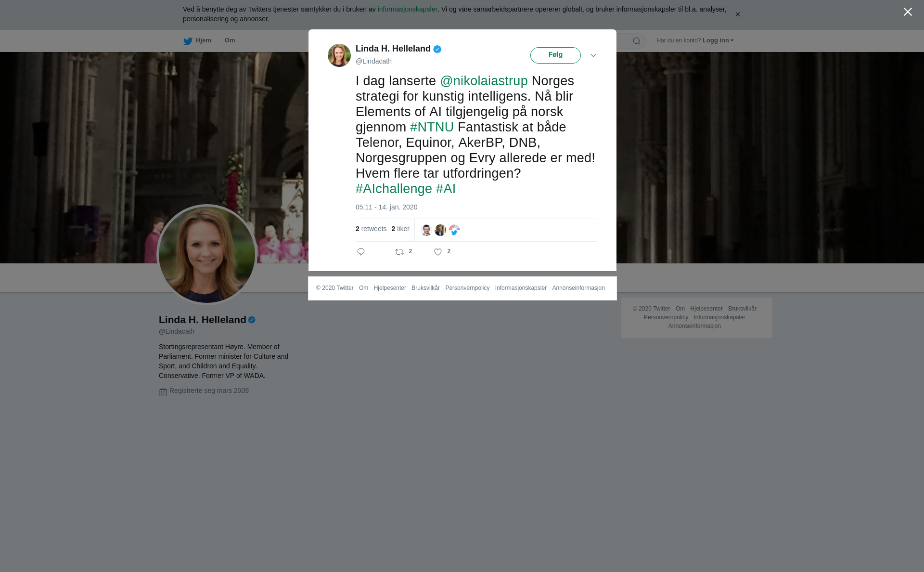This screenshot has height=572, width=924.
Task: Open the #NTNU hashtag link
Action: point(432,127)
